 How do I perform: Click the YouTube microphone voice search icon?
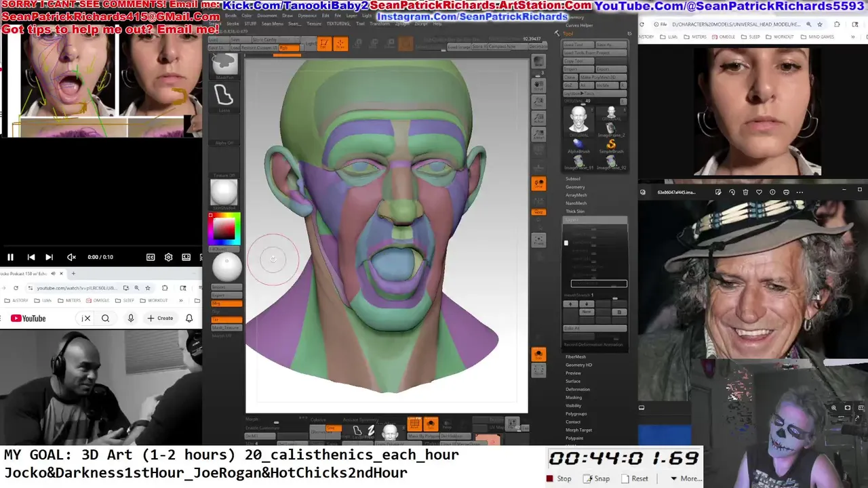click(x=131, y=318)
